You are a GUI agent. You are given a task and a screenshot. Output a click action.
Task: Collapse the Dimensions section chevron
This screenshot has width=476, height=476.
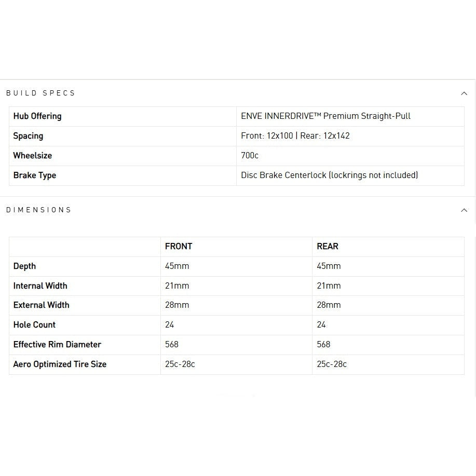click(x=464, y=210)
